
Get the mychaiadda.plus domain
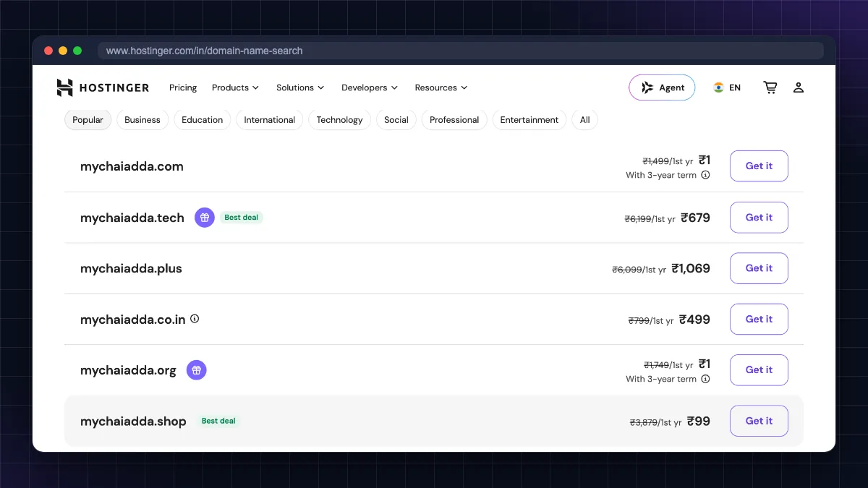tap(759, 268)
